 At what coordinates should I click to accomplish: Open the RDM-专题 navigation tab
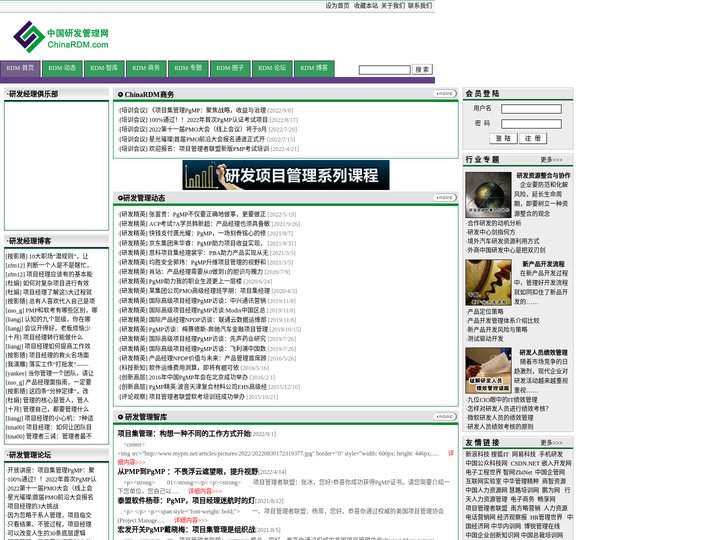point(188,68)
